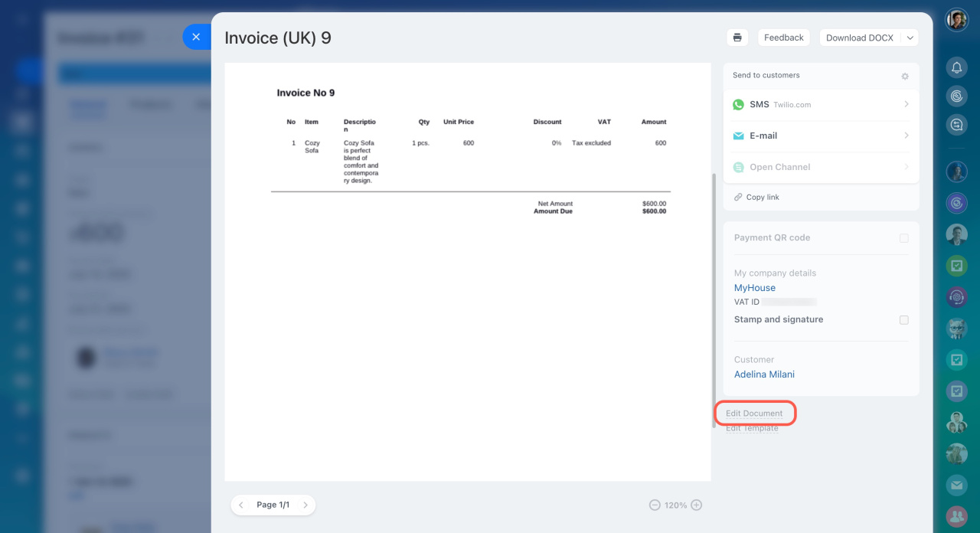
Task: Close the invoice slider with the X button
Action: pos(196,37)
